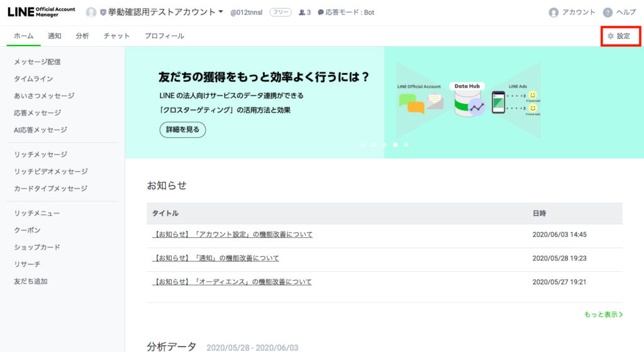
Task: Select 応答メッセージ in the sidebar
Action: click(x=37, y=113)
